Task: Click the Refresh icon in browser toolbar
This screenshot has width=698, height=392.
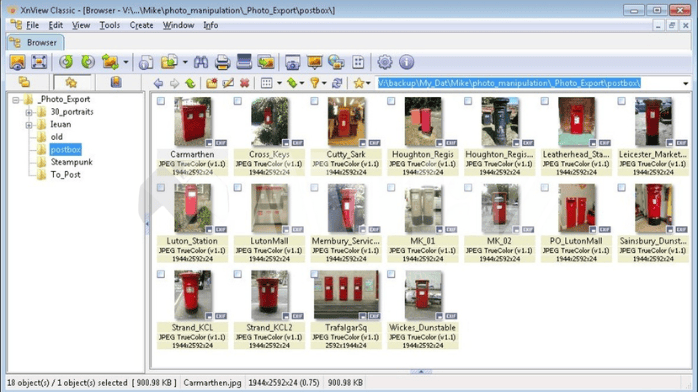Action: 337,83
